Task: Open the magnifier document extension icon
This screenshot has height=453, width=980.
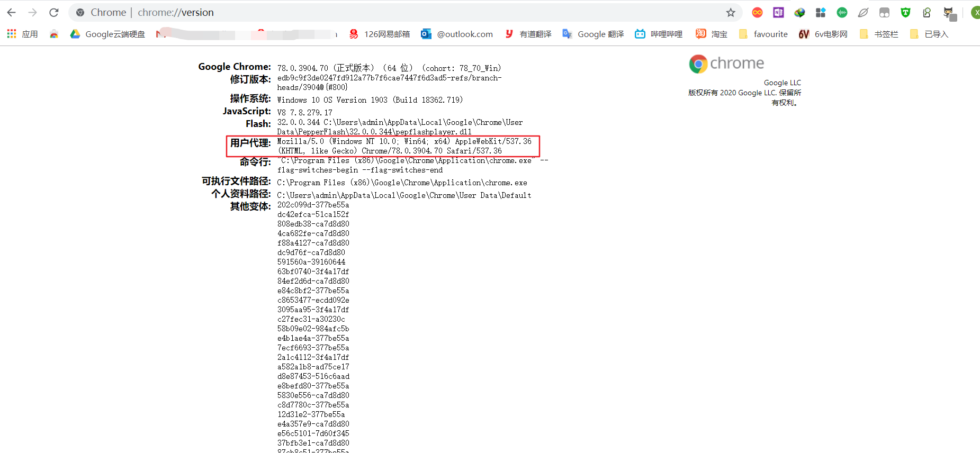Action: click(x=927, y=12)
